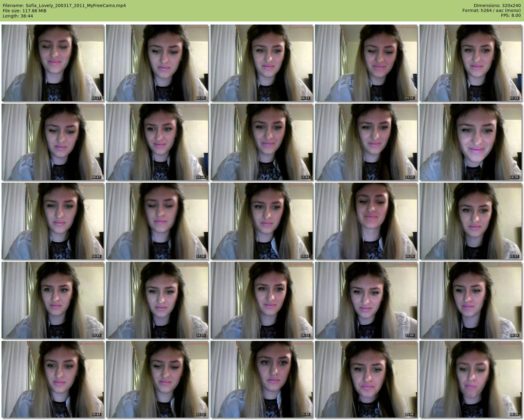Select the 'Format: h264 / aac (mono)' text

click(492, 10)
